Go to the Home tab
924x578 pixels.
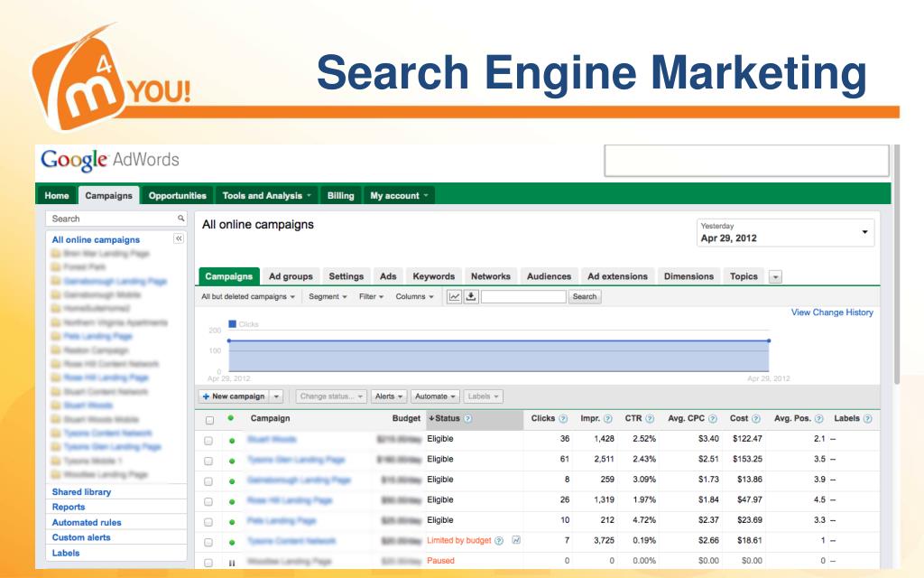pyautogui.click(x=57, y=196)
